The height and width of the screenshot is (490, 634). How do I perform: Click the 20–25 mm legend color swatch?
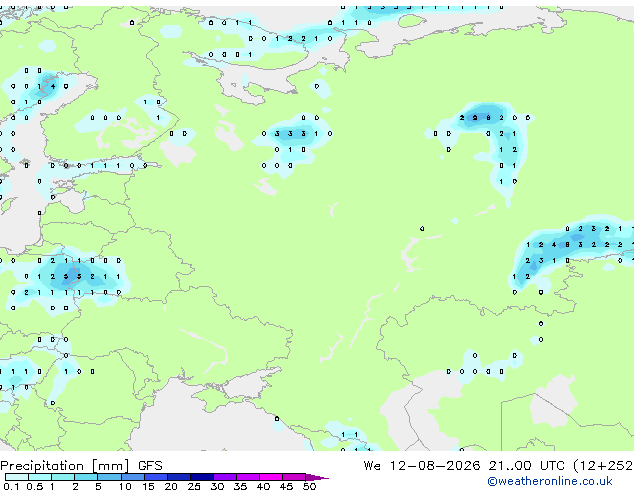(179, 477)
